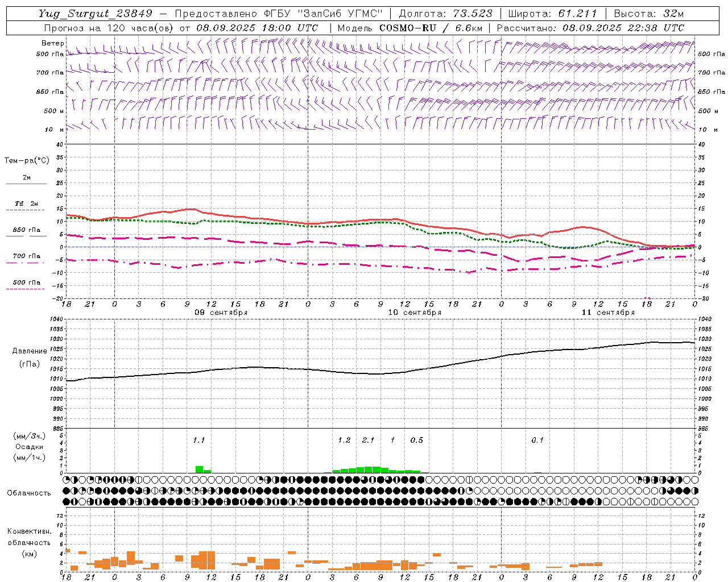Click the 0.1 precipitation amount value

pos(537,440)
